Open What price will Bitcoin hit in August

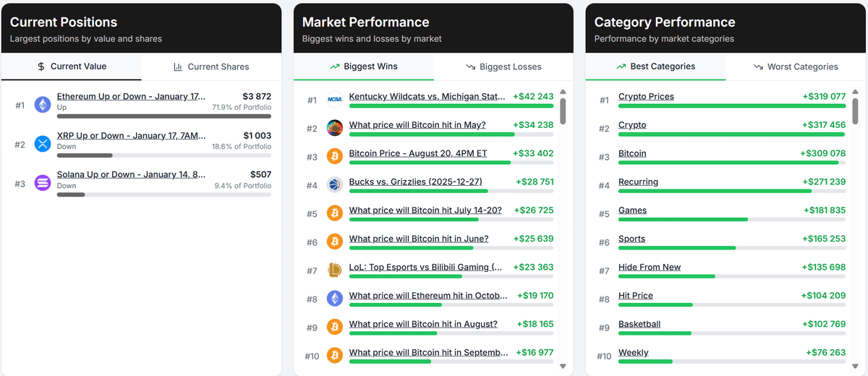point(423,324)
